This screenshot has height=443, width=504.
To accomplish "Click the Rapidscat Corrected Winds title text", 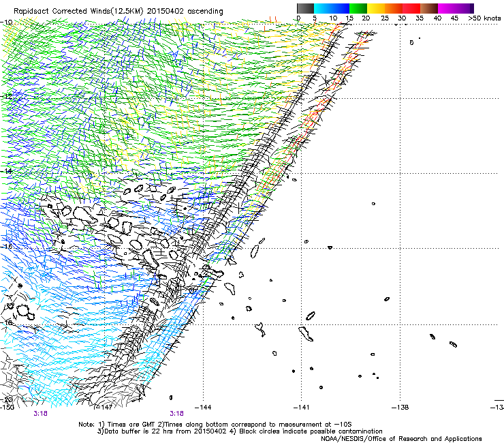I will tap(119, 11).
